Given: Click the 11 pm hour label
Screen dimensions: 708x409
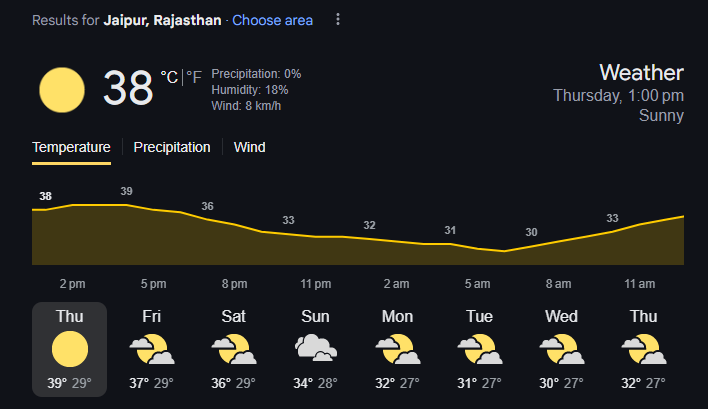Looking at the screenshot, I should point(316,284).
